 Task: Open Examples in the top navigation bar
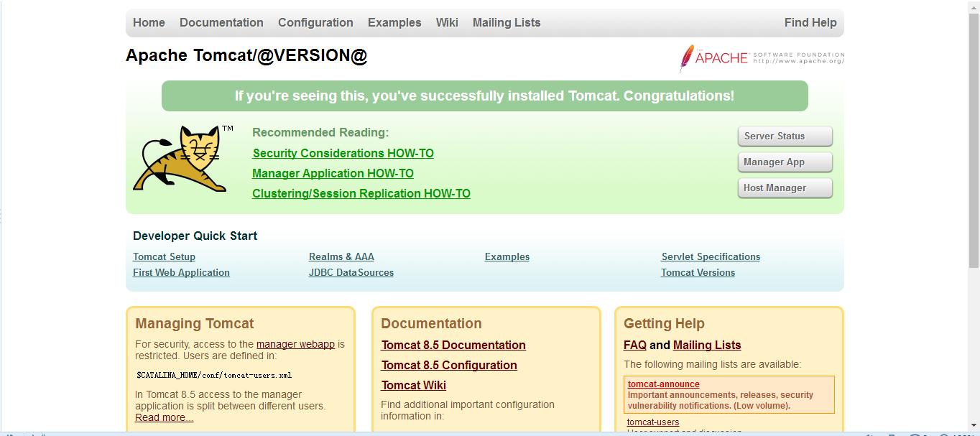(x=394, y=22)
